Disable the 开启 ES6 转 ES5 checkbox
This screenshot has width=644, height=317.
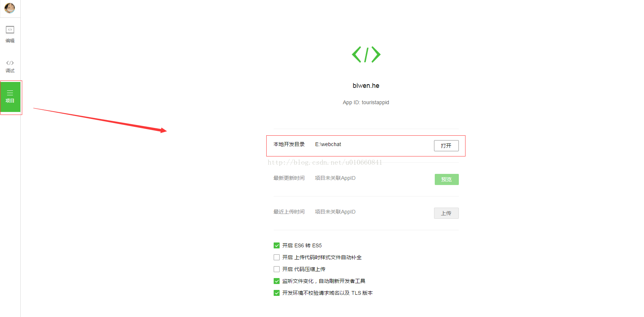(277, 245)
